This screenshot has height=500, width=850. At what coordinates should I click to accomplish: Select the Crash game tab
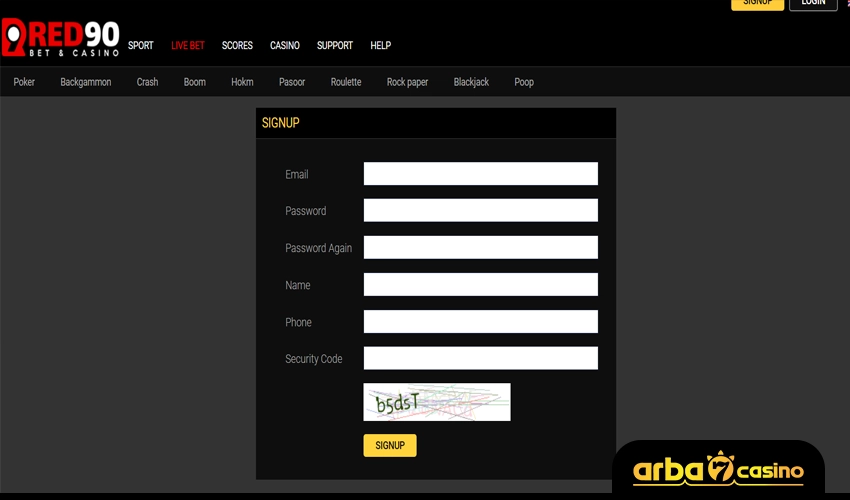pyautogui.click(x=148, y=82)
